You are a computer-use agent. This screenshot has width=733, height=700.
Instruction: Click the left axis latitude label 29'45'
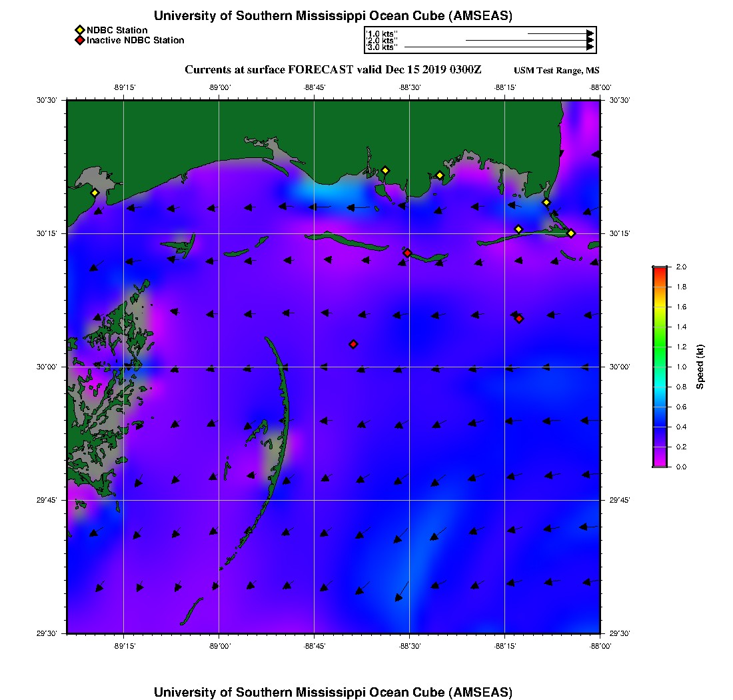pos(47,500)
